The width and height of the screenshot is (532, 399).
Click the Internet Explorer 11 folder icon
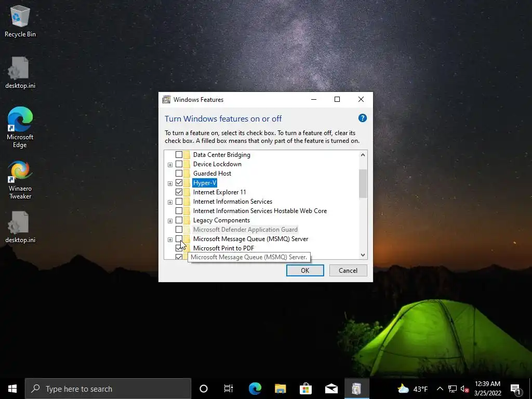coord(187,192)
